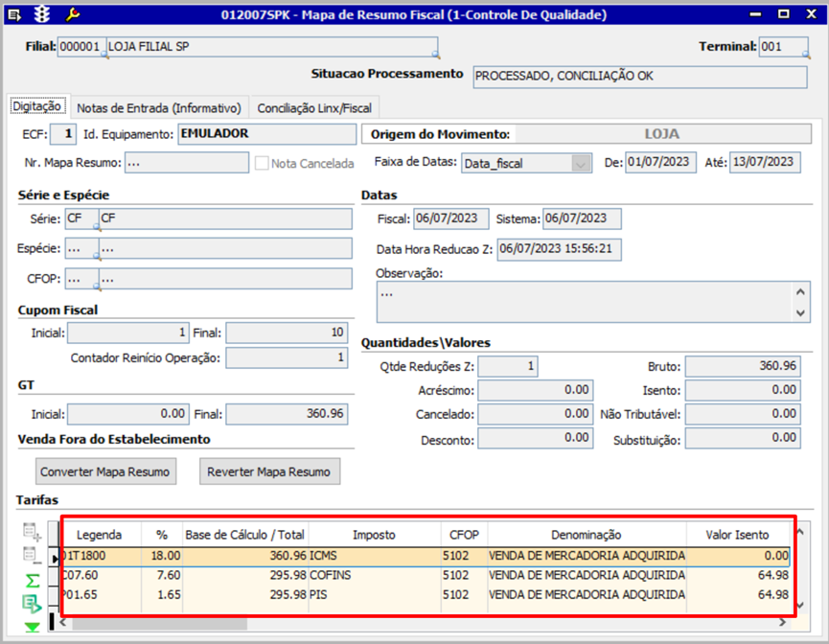This screenshot has height=644, width=829.
Task: Click the green down arrow icon below export
Action: click(x=33, y=626)
